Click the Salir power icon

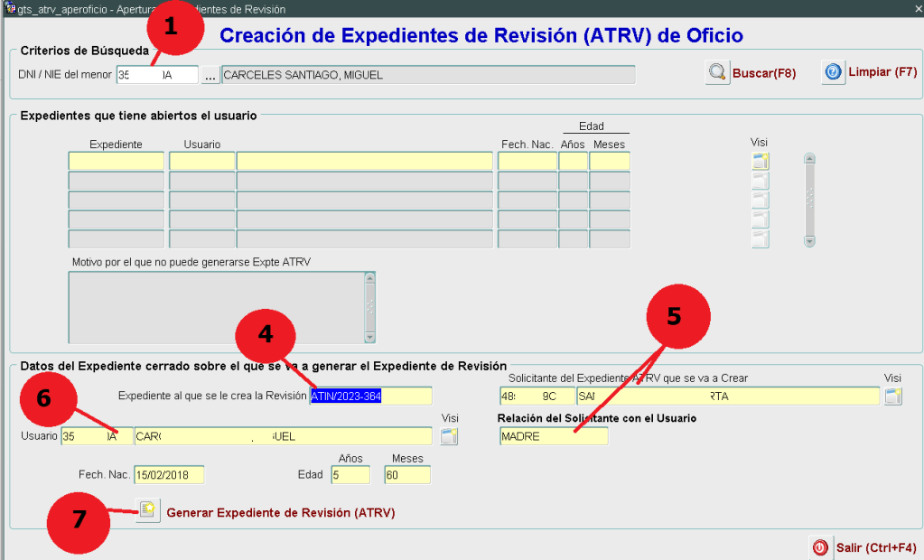point(819,546)
